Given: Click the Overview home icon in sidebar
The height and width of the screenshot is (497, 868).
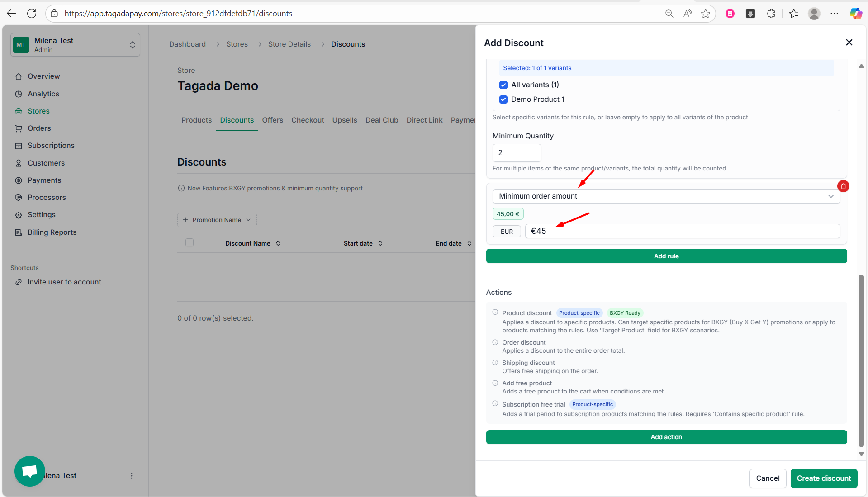Looking at the screenshot, I should tap(19, 76).
